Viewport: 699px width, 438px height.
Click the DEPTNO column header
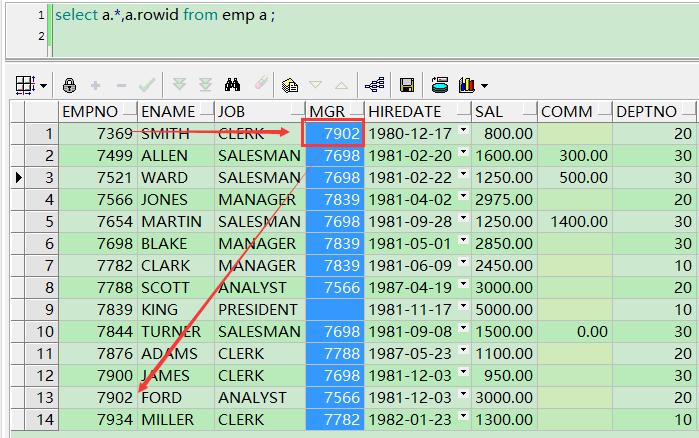(652, 111)
